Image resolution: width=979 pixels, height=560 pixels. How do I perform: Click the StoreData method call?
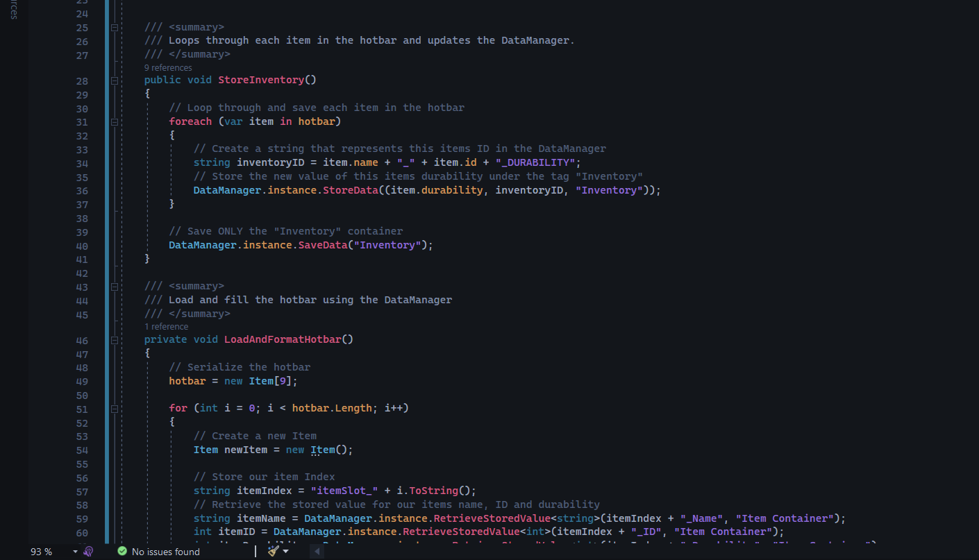[351, 190]
